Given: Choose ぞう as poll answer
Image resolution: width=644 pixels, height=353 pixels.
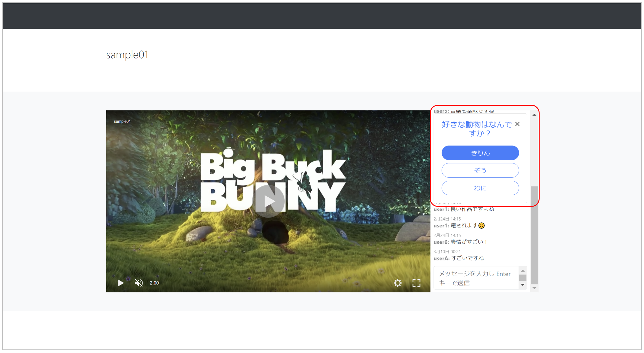Looking at the screenshot, I should (480, 170).
